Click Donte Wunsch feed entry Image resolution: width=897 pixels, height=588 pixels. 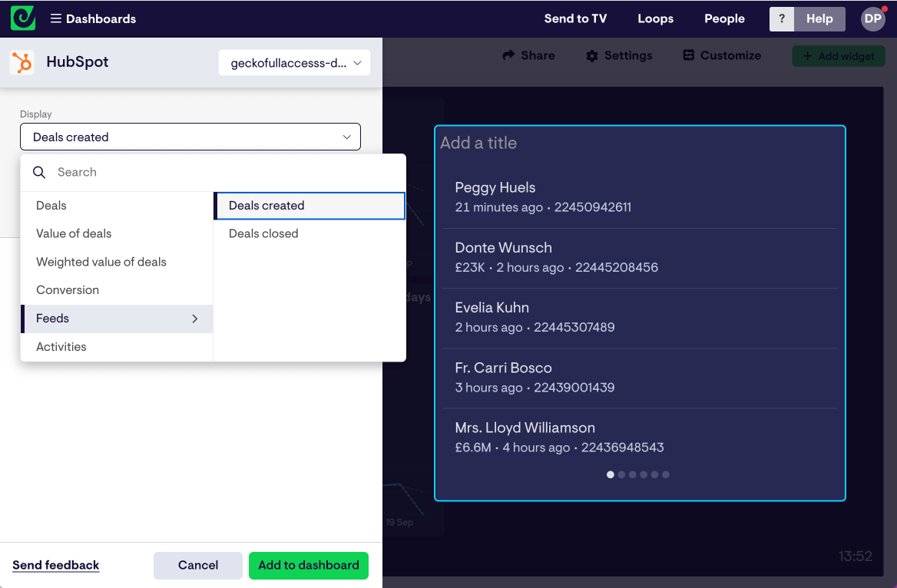tap(640, 258)
